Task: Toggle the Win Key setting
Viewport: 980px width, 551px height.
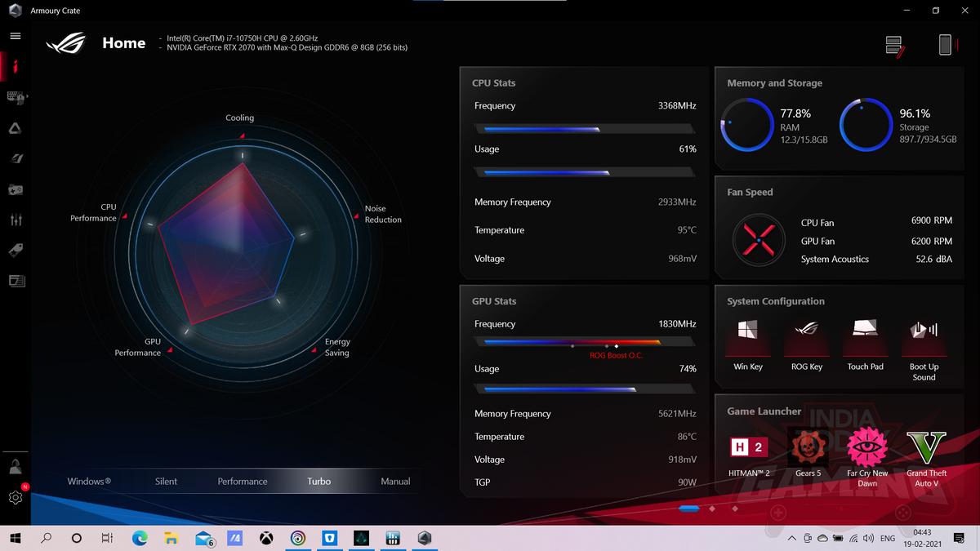Action: click(x=747, y=344)
